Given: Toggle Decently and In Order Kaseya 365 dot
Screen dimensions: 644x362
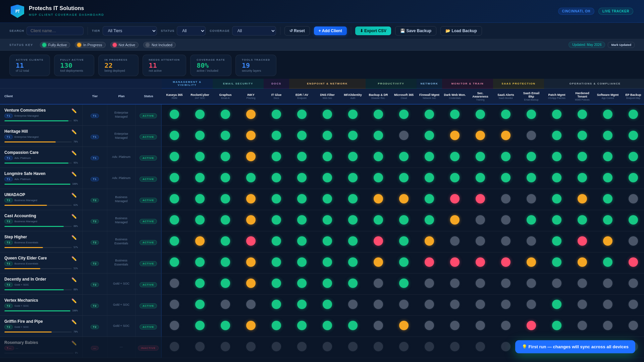Looking at the screenshot, I should tap(174, 283).
